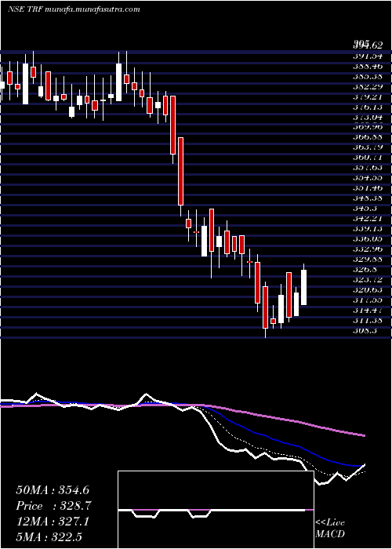This screenshot has height=549, width=392.
Task: Click the 336.05 price axis label
Action: tap(368, 238)
